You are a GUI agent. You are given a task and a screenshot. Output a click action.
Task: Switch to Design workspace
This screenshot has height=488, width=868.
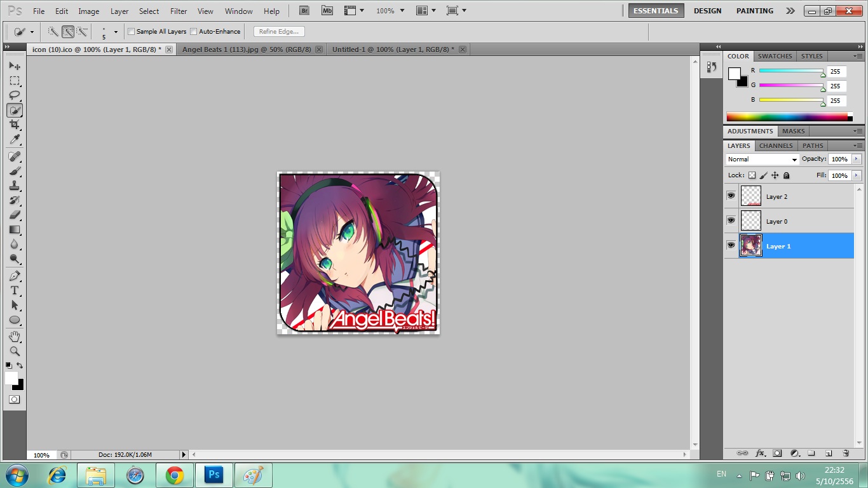(x=707, y=11)
